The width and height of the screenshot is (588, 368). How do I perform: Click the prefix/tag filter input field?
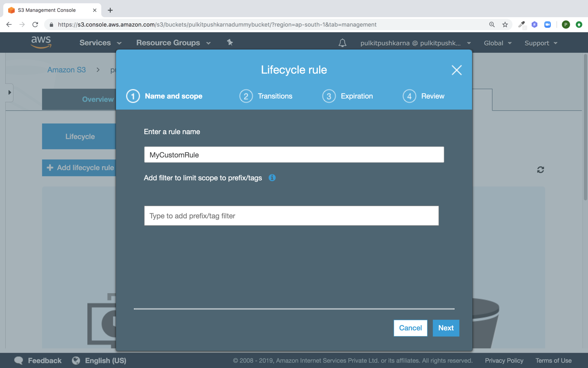click(291, 216)
